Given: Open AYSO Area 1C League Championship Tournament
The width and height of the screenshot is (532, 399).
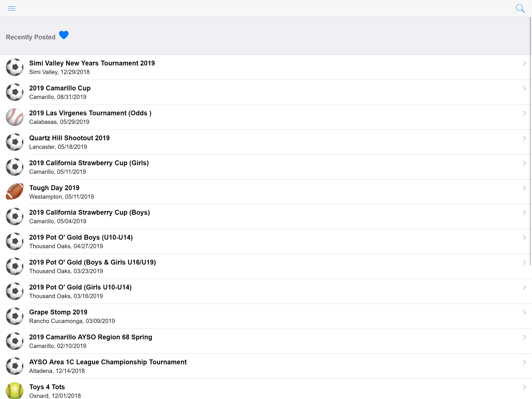Looking at the screenshot, I should coord(108,362).
